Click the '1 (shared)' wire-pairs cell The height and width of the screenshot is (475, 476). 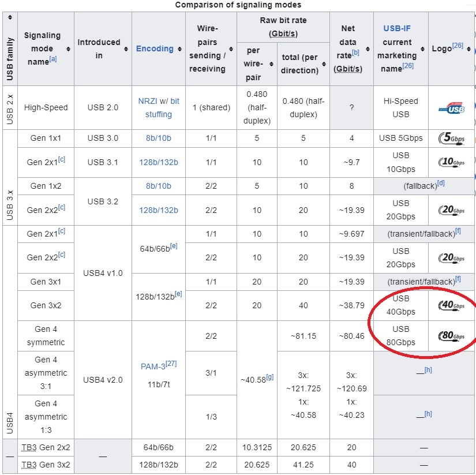point(211,107)
